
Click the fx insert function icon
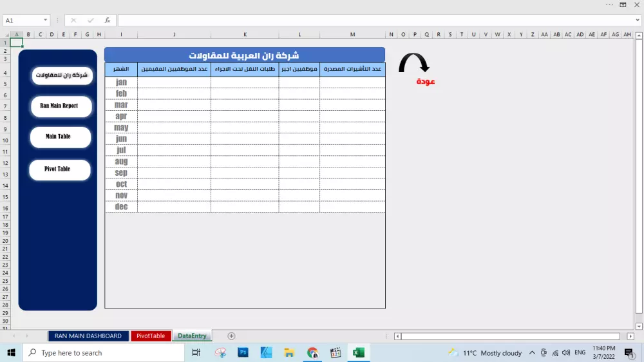pyautogui.click(x=107, y=20)
